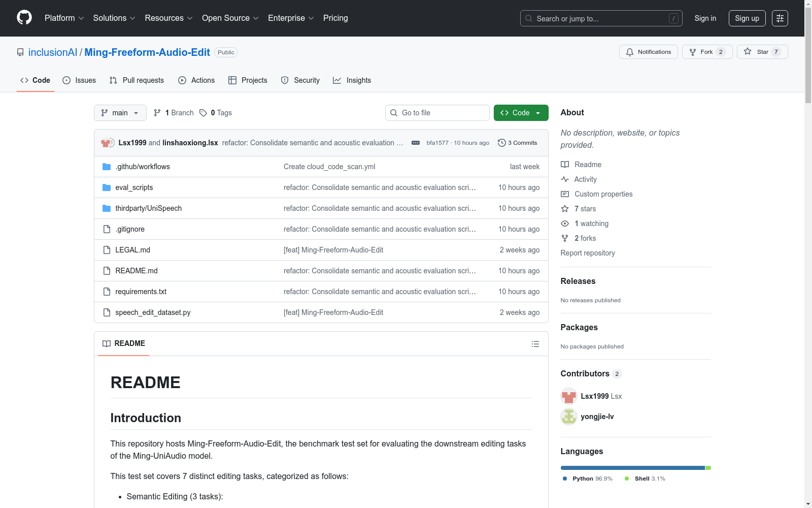Open the README outline list icon
812x508 pixels.
[535, 344]
